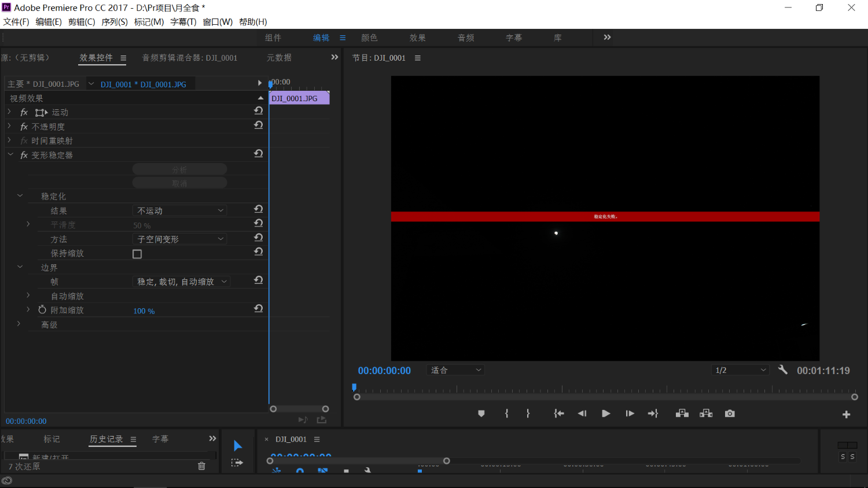Reset the 保持缩放 parameter
This screenshot has height=488, width=868.
tap(259, 252)
